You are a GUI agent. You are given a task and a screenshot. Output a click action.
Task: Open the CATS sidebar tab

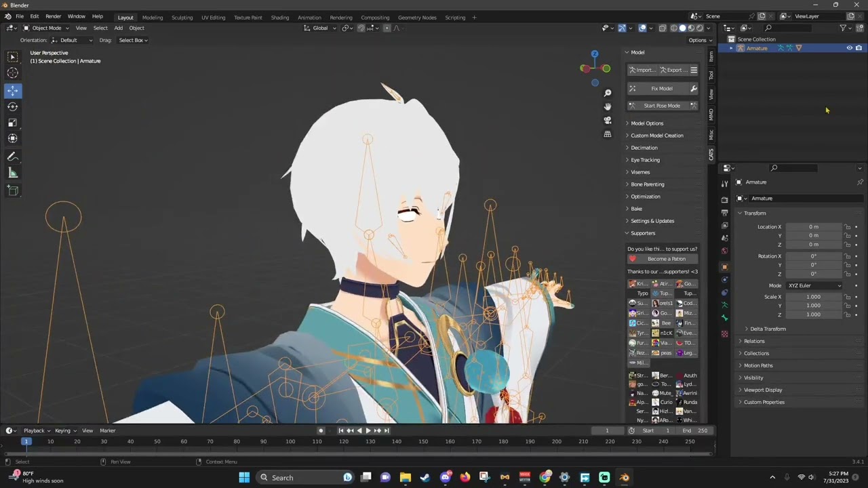[711, 155]
